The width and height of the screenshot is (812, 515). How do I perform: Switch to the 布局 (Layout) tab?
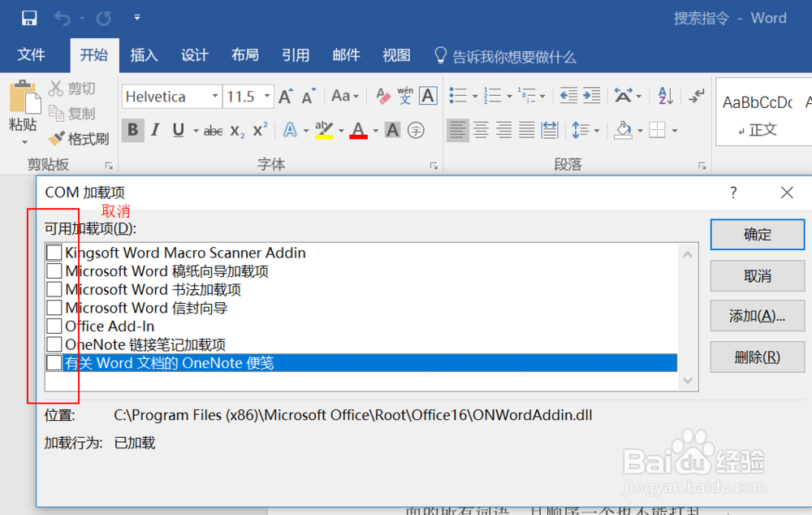click(245, 55)
